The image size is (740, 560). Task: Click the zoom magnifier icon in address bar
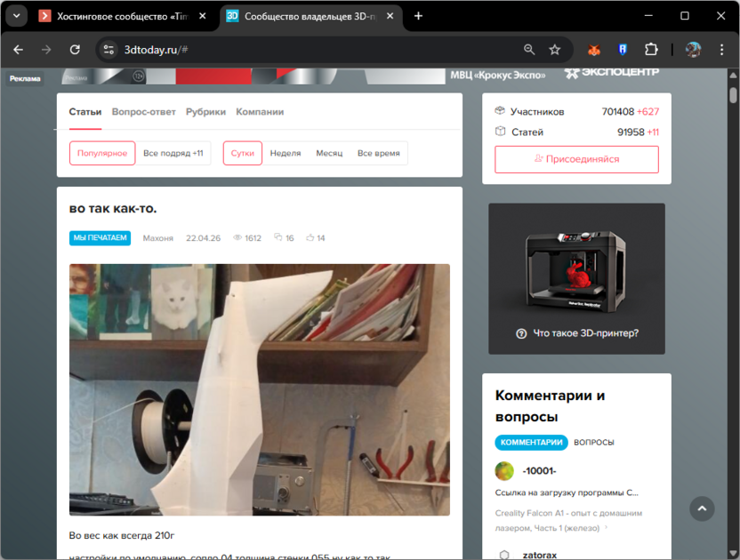[x=529, y=50]
